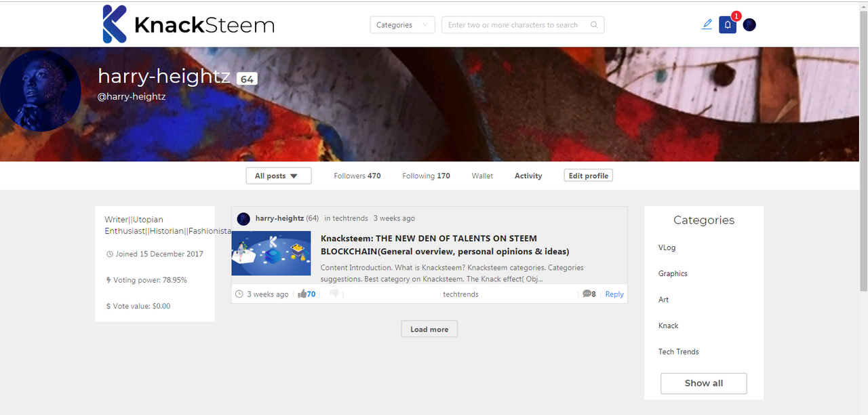Click the techtrends tag in the post footer
The width and height of the screenshot is (868, 415).
tap(460, 294)
